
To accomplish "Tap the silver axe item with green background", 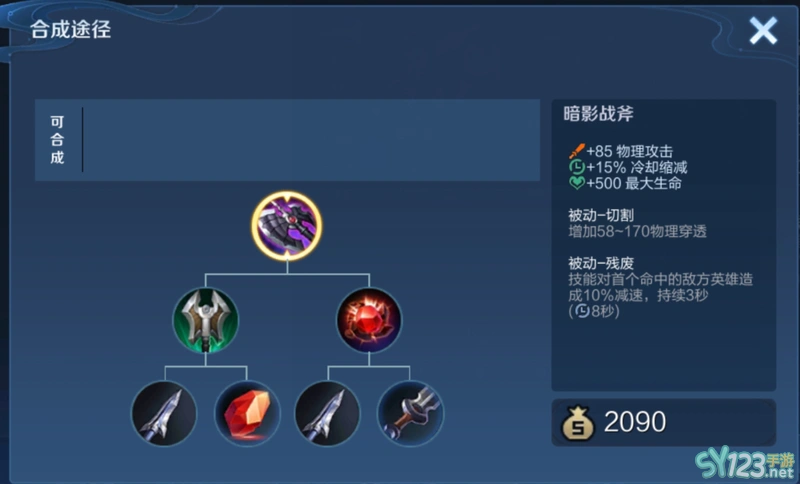I will coord(206,320).
